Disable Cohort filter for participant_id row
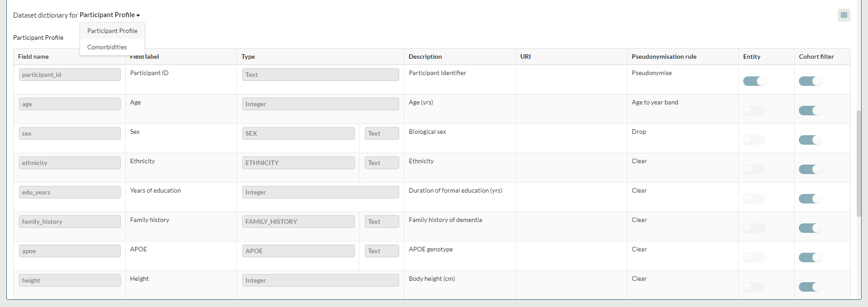Screen dimensions: 868x307 (x=810, y=81)
